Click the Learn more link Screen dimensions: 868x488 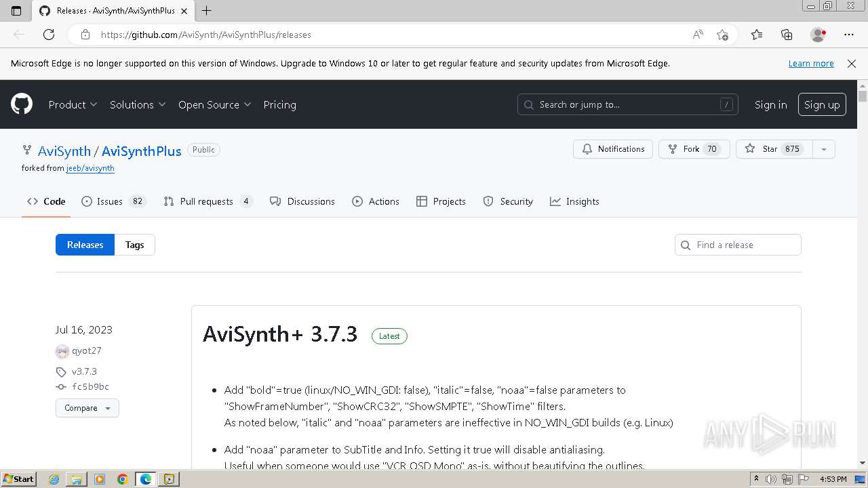click(x=811, y=64)
